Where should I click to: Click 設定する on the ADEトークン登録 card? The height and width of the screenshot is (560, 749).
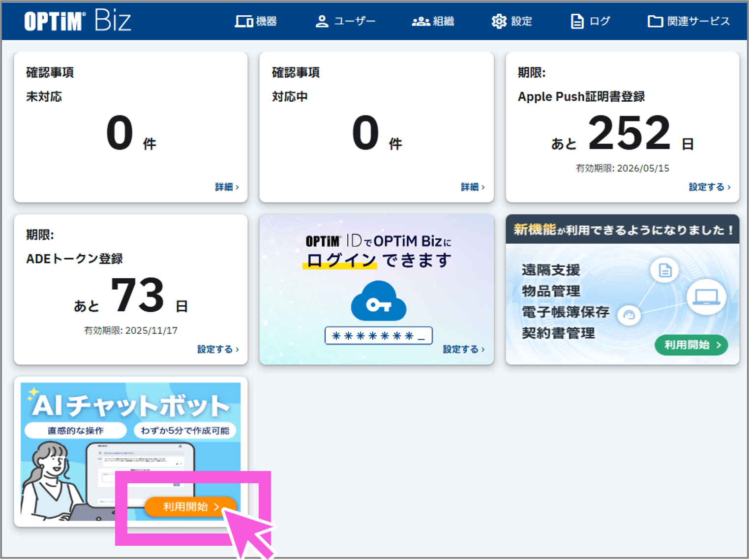(215, 349)
